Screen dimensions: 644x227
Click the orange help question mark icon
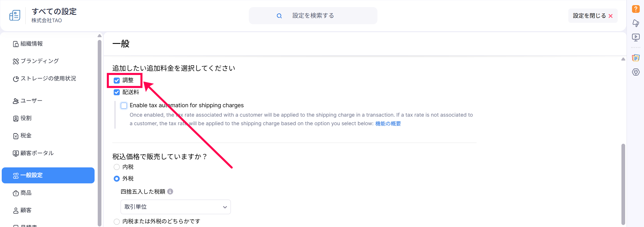636,9
